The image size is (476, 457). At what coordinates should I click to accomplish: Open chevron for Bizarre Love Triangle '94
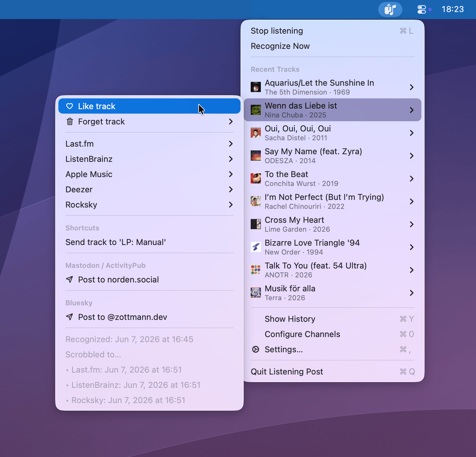click(412, 247)
